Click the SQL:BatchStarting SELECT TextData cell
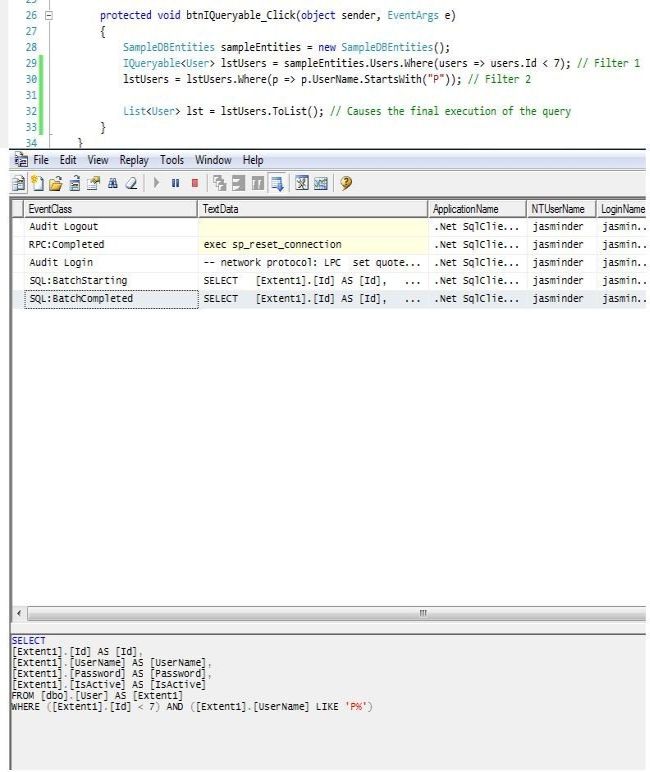650x772 pixels. 313,281
